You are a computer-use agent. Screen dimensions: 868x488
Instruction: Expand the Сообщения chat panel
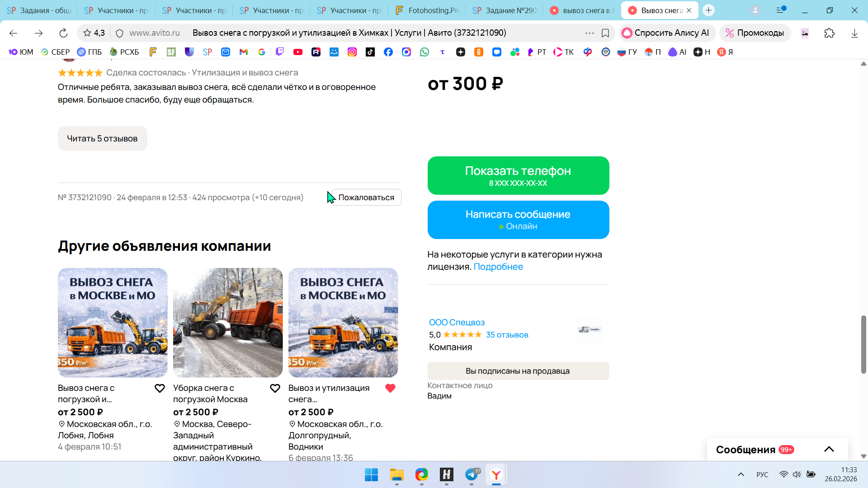click(829, 449)
